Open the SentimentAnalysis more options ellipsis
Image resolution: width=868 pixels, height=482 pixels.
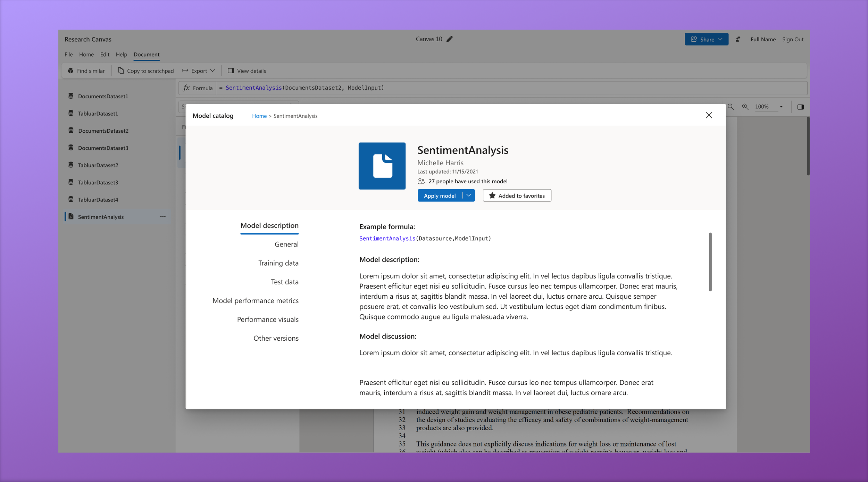pyautogui.click(x=163, y=217)
